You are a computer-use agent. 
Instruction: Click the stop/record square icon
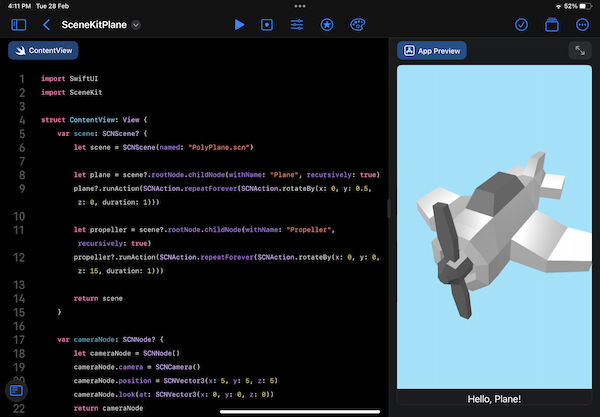click(x=267, y=25)
